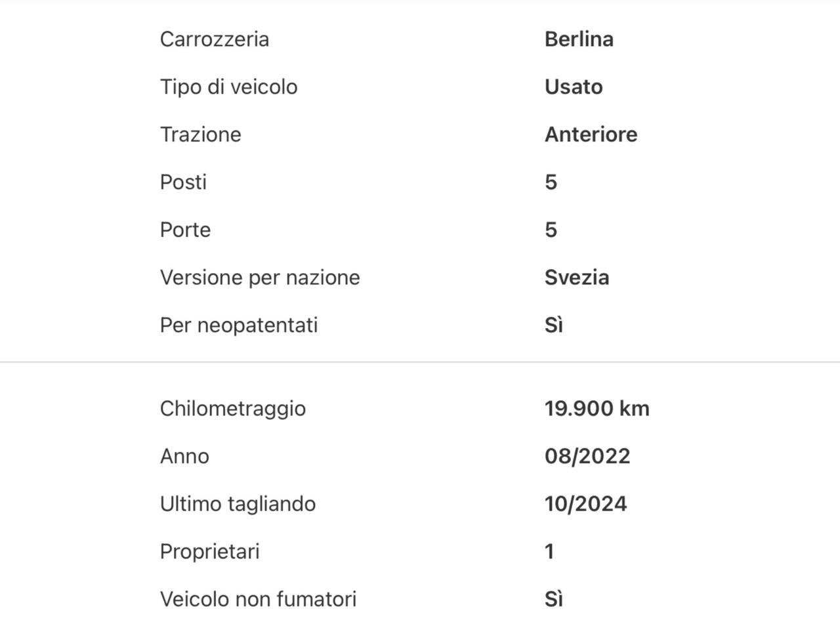Click the Veicolo non fumatori label

pos(258,599)
